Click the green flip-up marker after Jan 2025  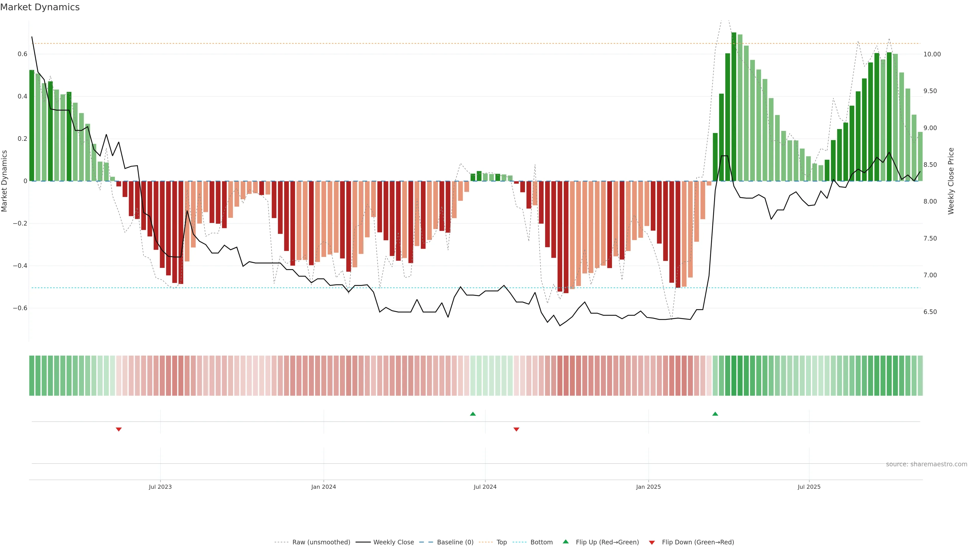[715, 414]
